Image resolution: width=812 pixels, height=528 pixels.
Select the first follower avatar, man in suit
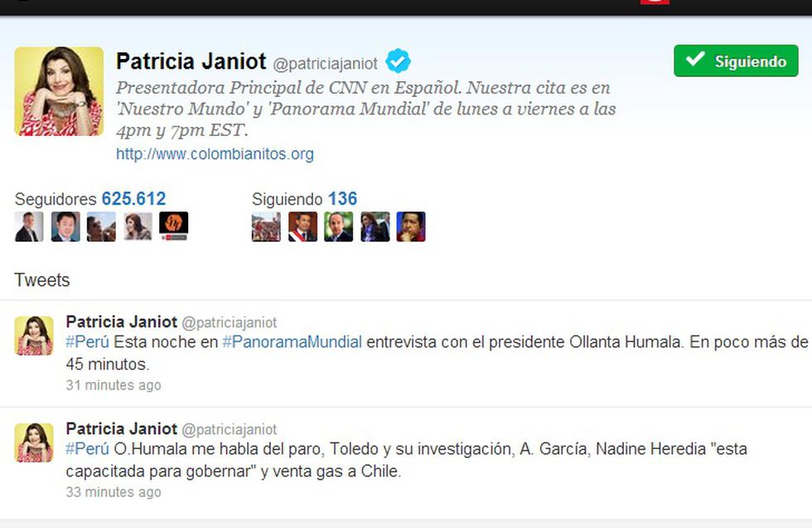point(29,226)
